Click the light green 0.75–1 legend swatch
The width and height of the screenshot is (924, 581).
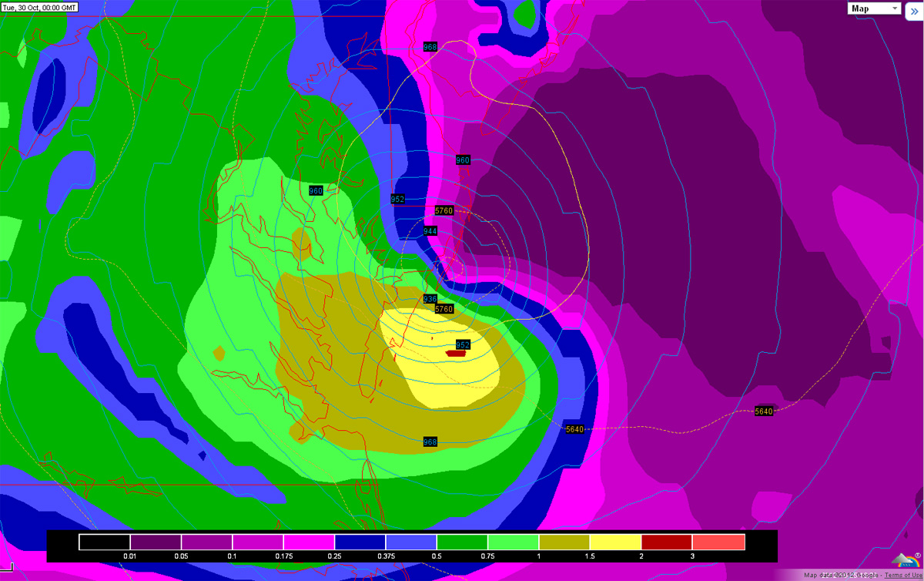(514, 542)
